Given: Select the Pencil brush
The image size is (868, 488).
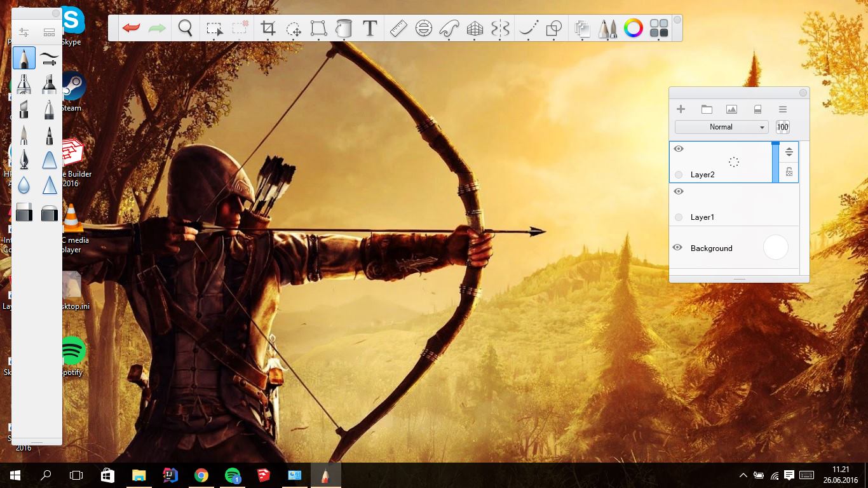Looking at the screenshot, I should tap(24, 58).
